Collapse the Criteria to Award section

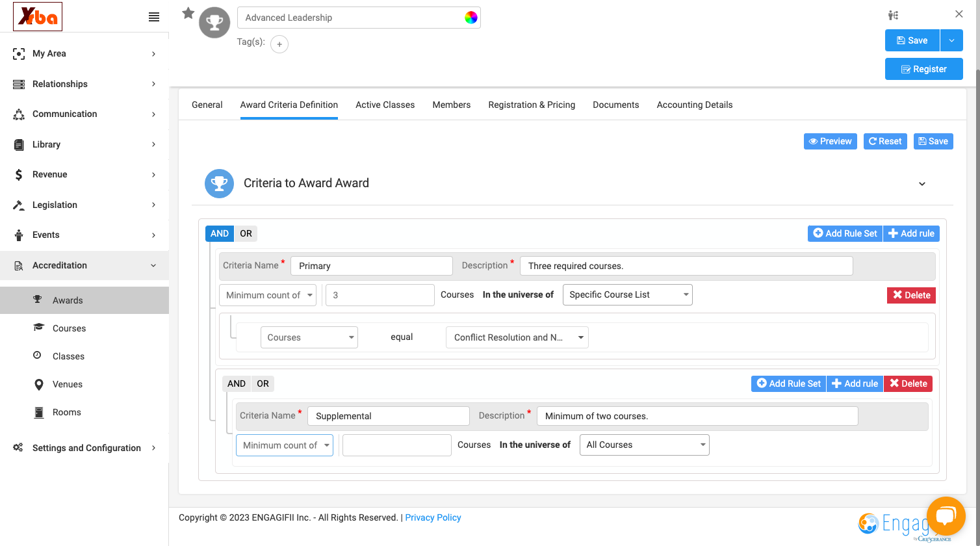(x=922, y=184)
